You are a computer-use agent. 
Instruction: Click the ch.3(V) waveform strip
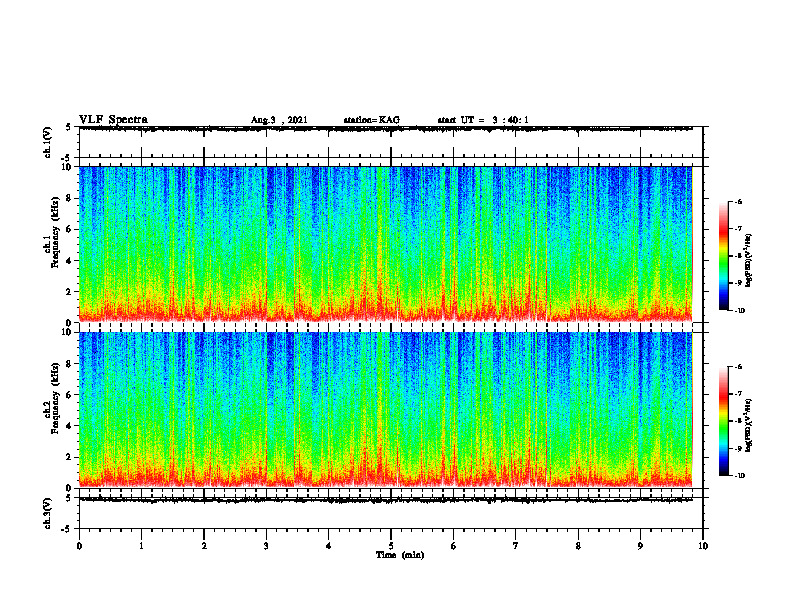click(x=391, y=513)
